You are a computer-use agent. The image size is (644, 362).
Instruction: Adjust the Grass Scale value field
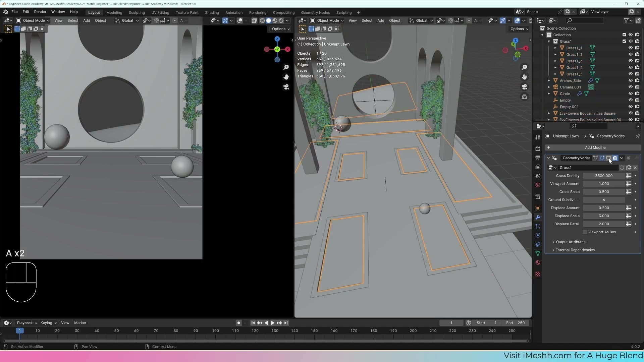604,192
